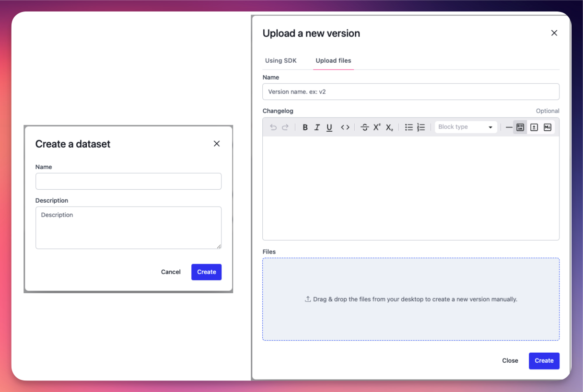Apply underline formatting in Changelog editor
Viewport: 583px width, 392px height.
[x=329, y=127]
